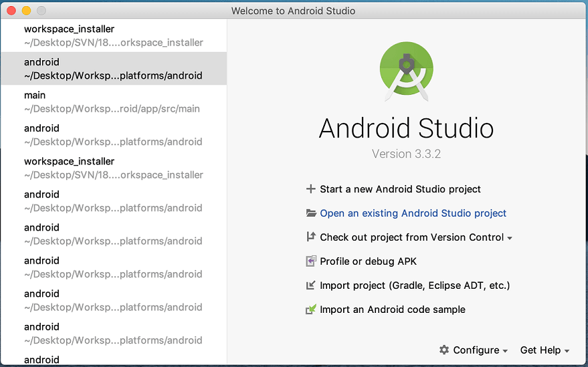The height and width of the screenshot is (367, 588).
Task: Minimize the window with the yellow button
Action: pyautogui.click(x=27, y=11)
